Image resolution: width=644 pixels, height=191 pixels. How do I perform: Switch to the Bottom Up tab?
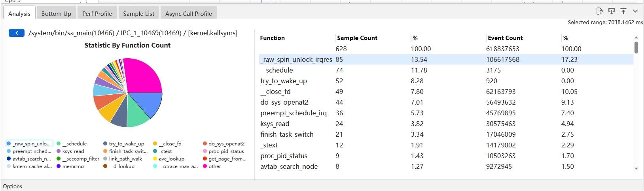pos(56,13)
